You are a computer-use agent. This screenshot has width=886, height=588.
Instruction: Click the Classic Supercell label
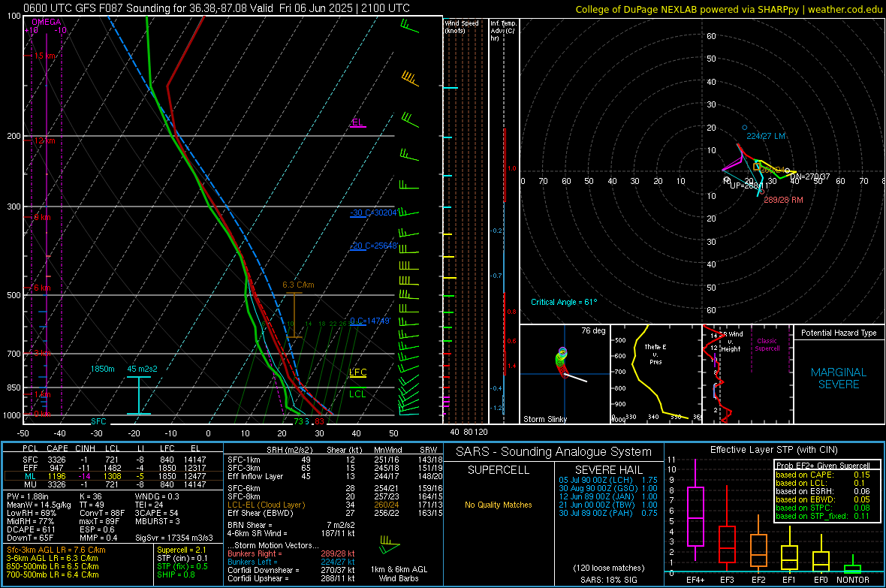pyautogui.click(x=767, y=345)
